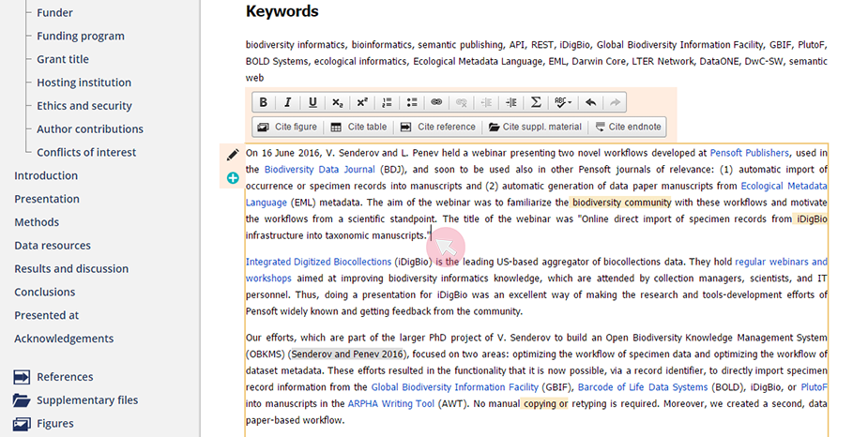This screenshot has width=868, height=437.
Task: Jump to the Introduction section
Action: (x=46, y=175)
